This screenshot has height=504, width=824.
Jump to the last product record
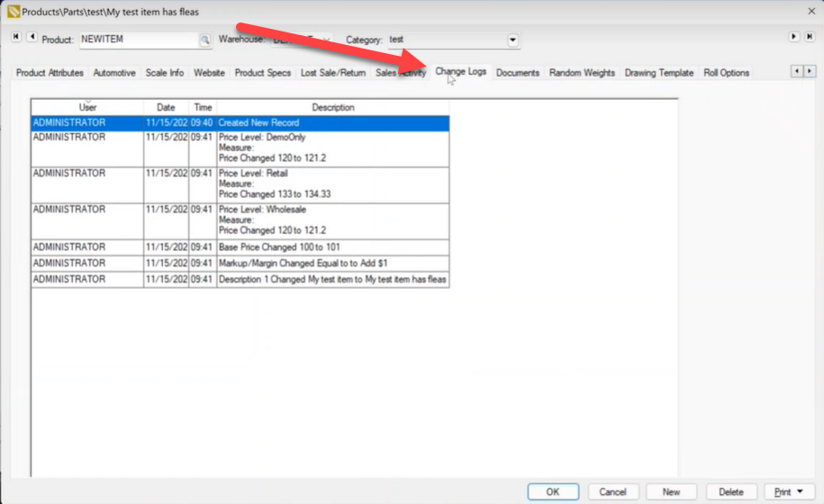pyautogui.click(x=809, y=37)
